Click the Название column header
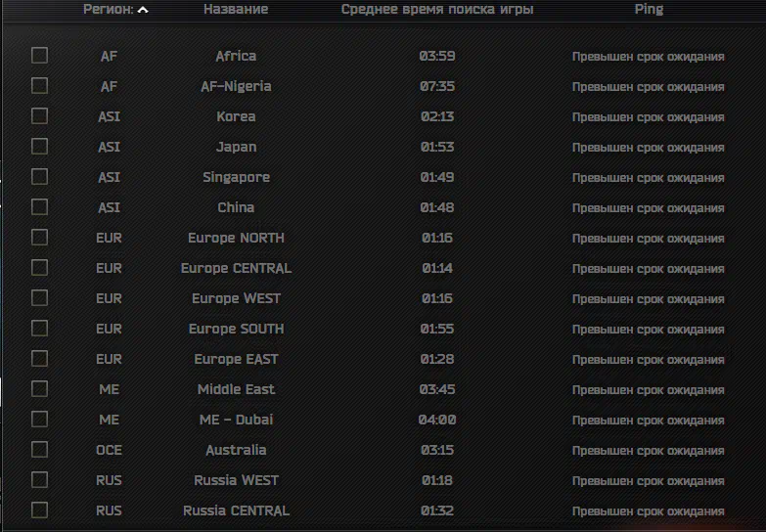766x532 pixels. click(x=236, y=10)
